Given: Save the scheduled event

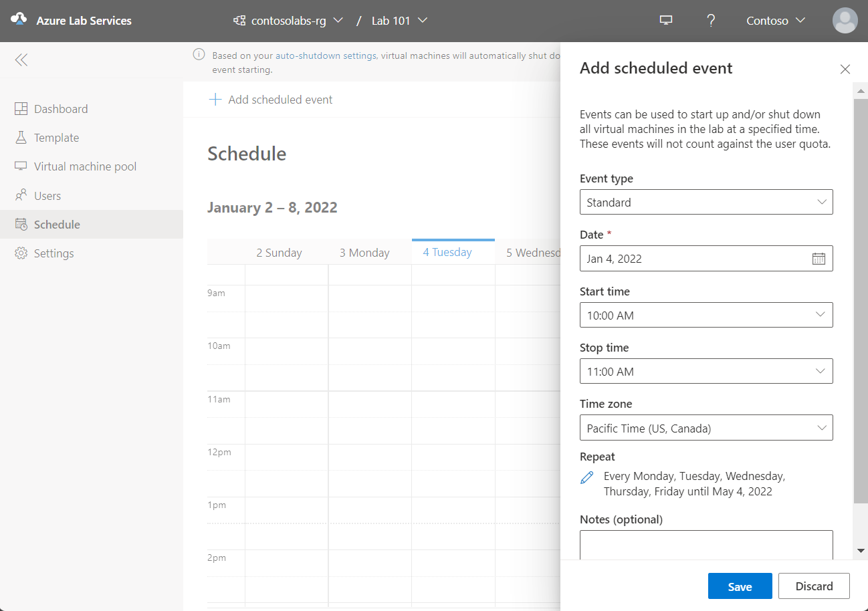Looking at the screenshot, I should pyautogui.click(x=740, y=586).
